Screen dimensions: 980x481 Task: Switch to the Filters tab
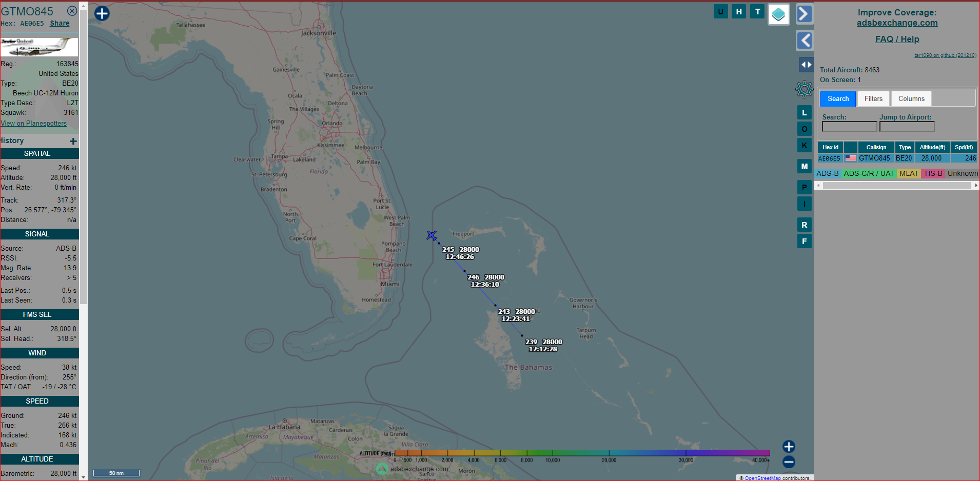pyautogui.click(x=873, y=98)
